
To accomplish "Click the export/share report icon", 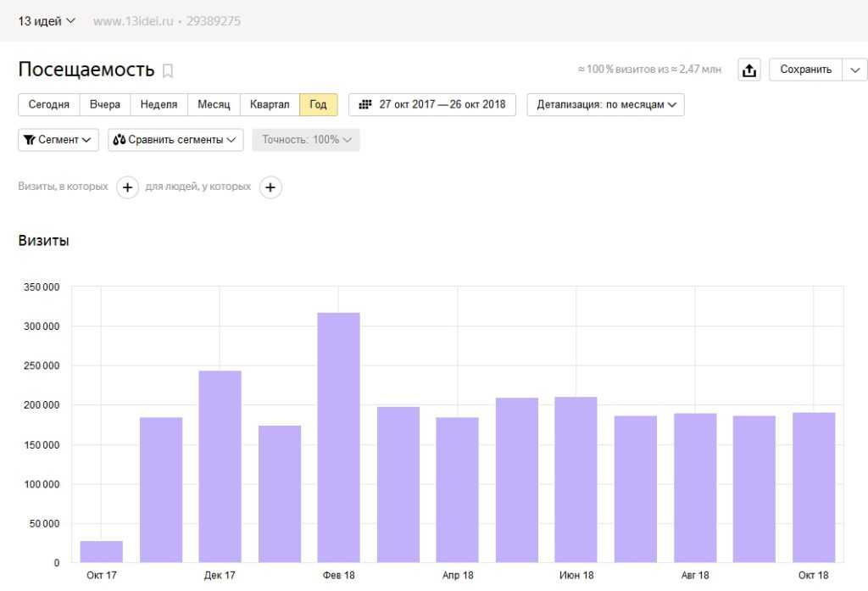I will pos(749,70).
